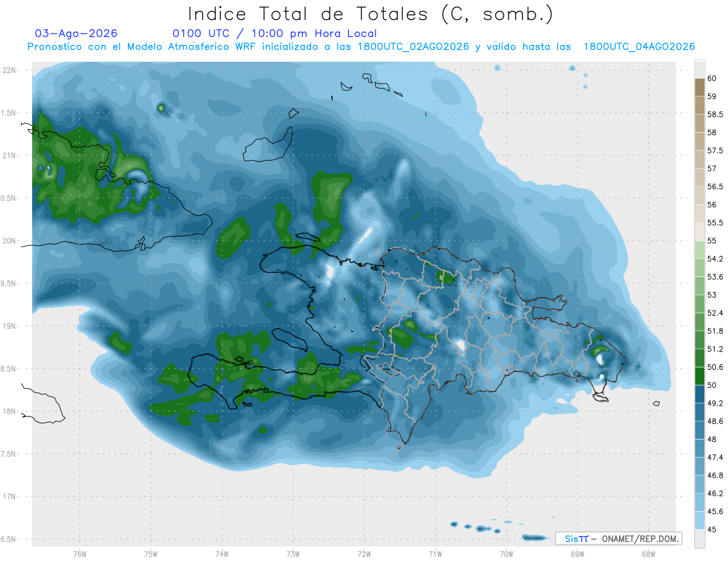The height and width of the screenshot is (562, 728).
Task: Click the colorbar label '50.6'
Action: (715, 367)
